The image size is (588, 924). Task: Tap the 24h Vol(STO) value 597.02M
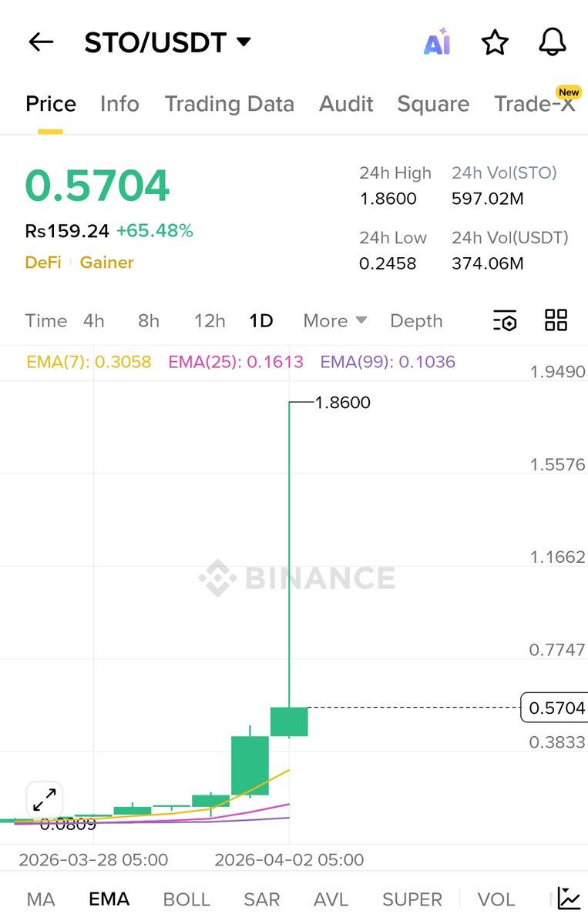click(x=488, y=199)
